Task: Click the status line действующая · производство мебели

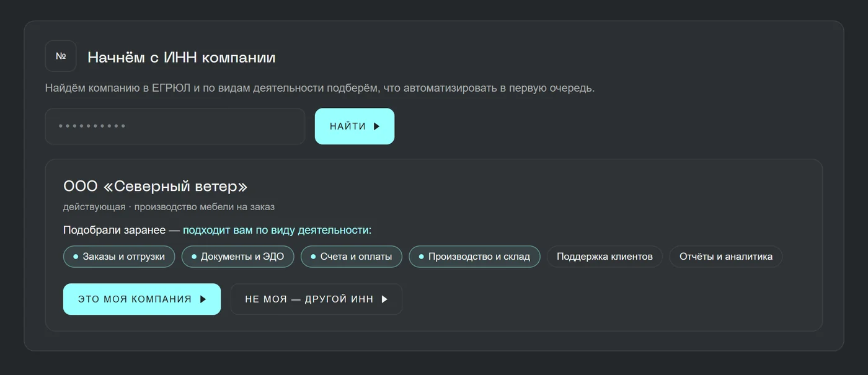Action: click(x=169, y=206)
